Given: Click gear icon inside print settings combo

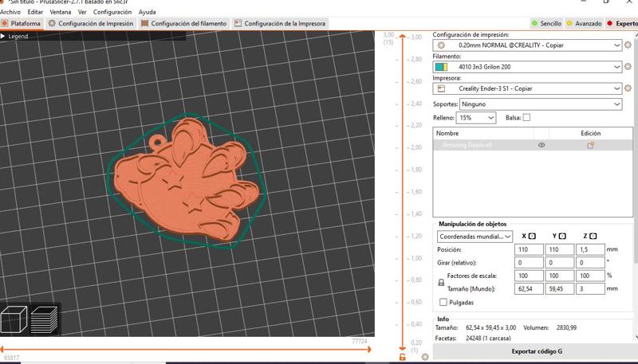Looking at the screenshot, I should coord(441,45).
